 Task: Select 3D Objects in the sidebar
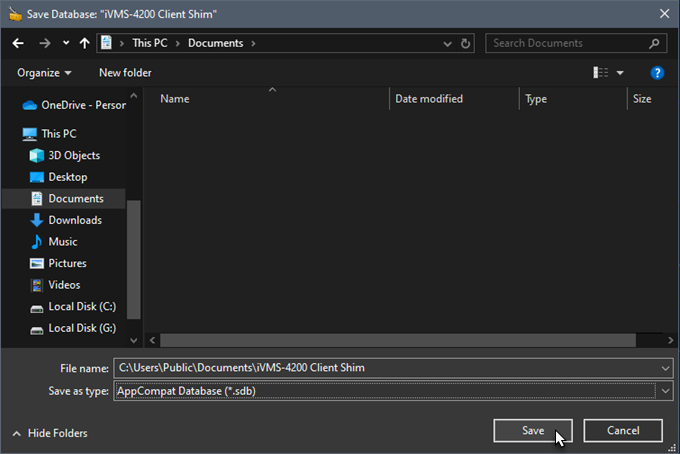tap(73, 155)
